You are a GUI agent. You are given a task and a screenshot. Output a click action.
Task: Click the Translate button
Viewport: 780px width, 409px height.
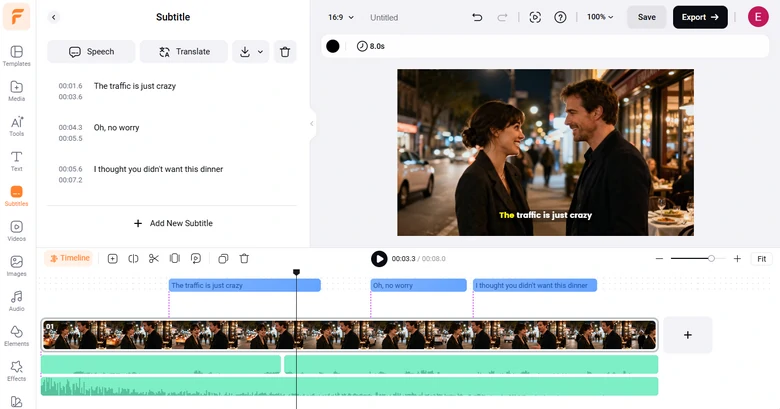coord(184,52)
